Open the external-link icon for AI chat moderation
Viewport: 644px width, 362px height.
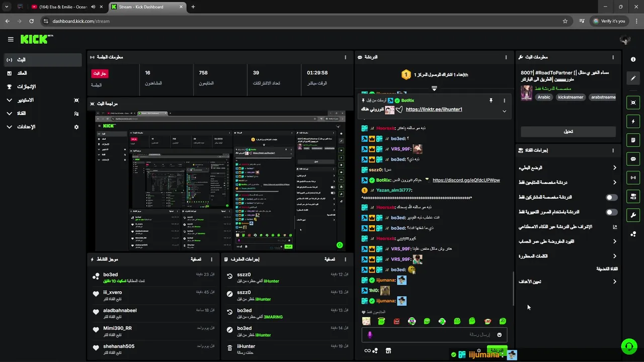click(x=614, y=227)
